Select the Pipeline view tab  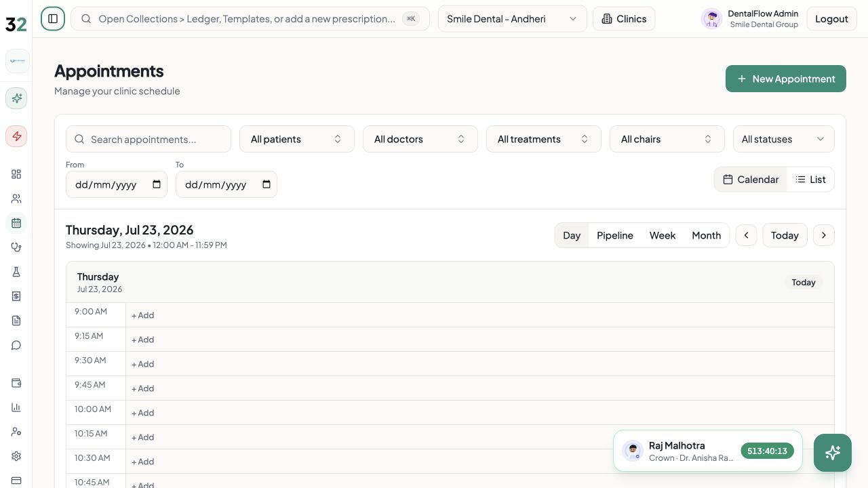tap(615, 235)
